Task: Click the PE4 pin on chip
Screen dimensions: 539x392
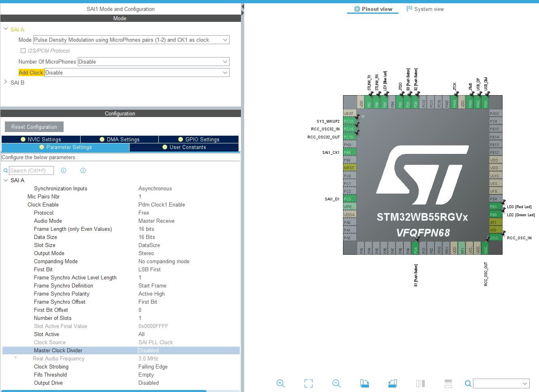Action: tap(496, 199)
